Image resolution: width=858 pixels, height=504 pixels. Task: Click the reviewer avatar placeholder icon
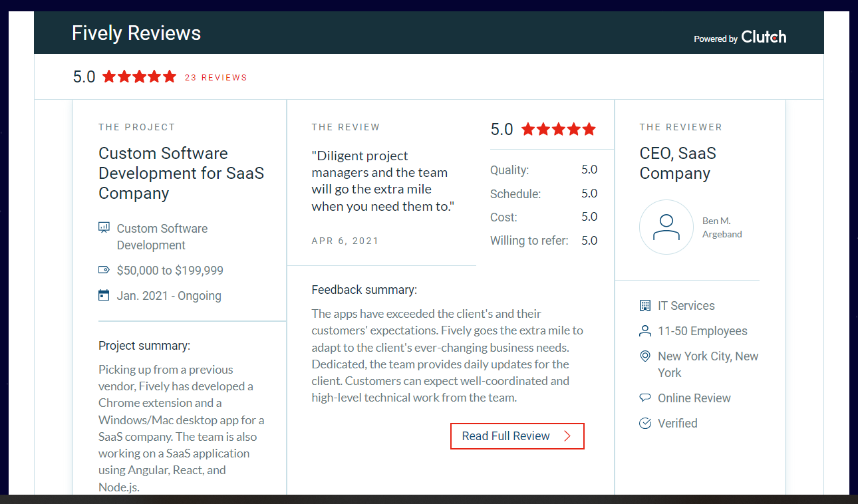(x=666, y=227)
